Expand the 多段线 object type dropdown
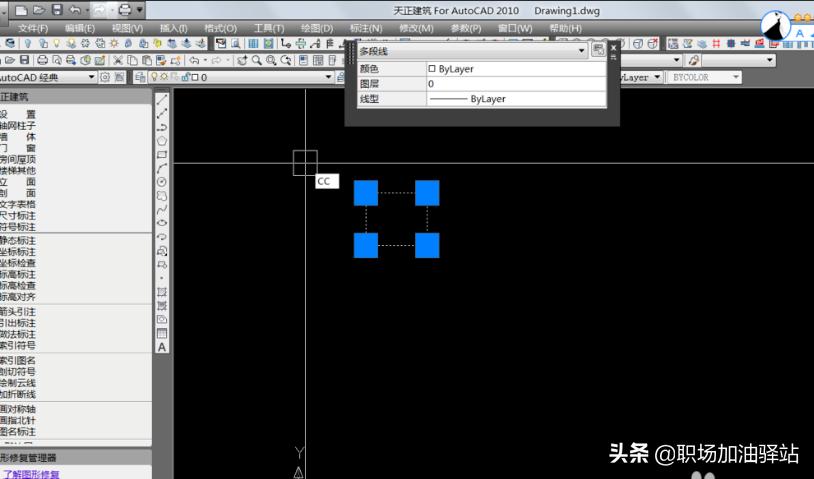Screen dimensions: 814x479 581,51
